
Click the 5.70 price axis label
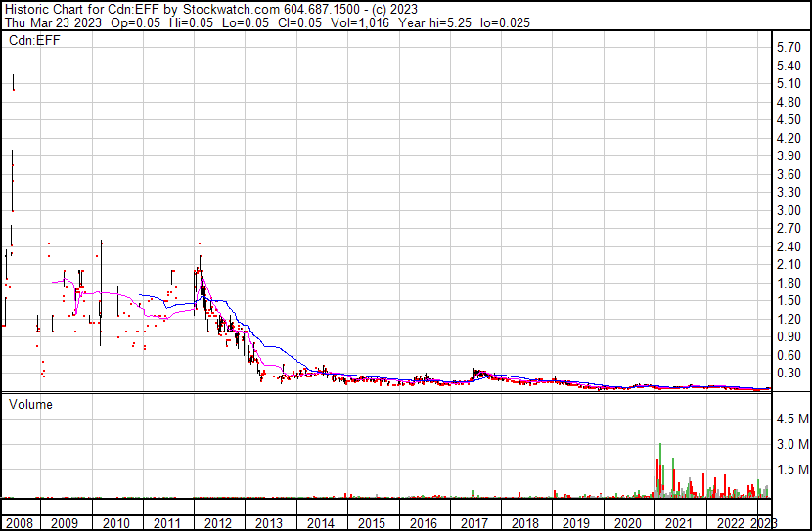(789, 47)
